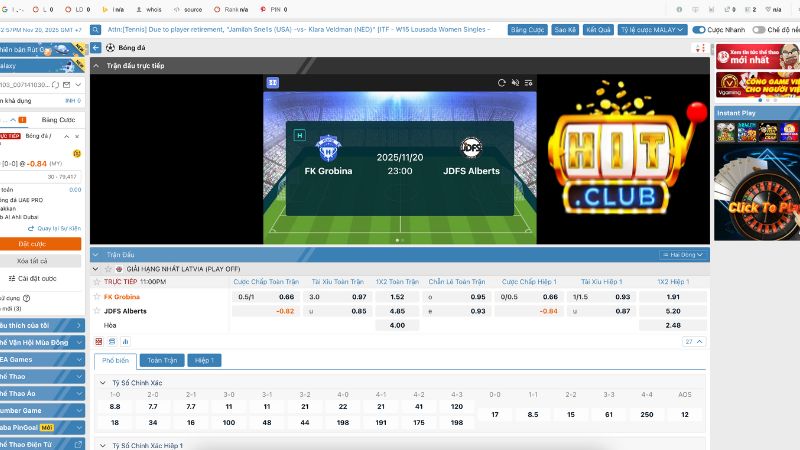Open the bar chart icon below Hòa
800x450 pixels.
click(x=126, y=341)
